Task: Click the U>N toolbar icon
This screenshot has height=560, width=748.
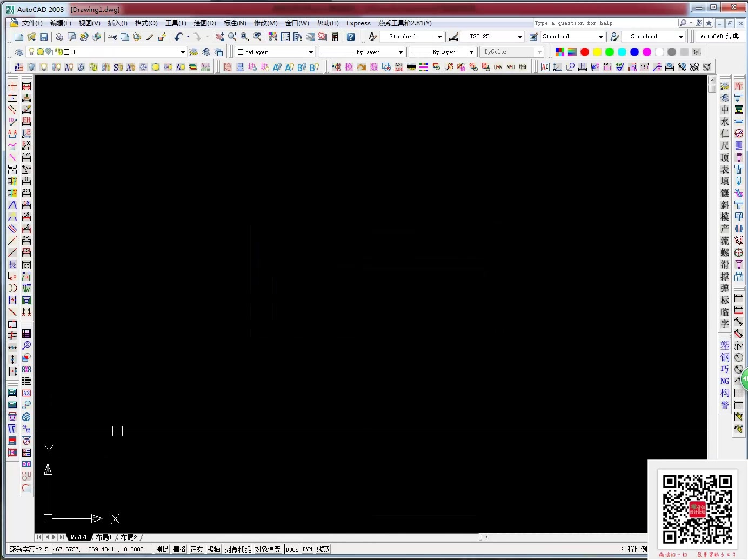Action: click(x=498, y=67)
